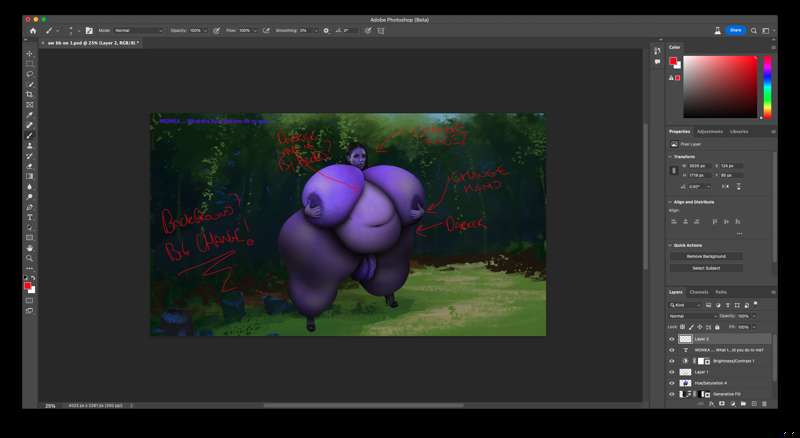Select the Lasso tool
Screen dimensions: 800x438
click(x=30, y=74)
